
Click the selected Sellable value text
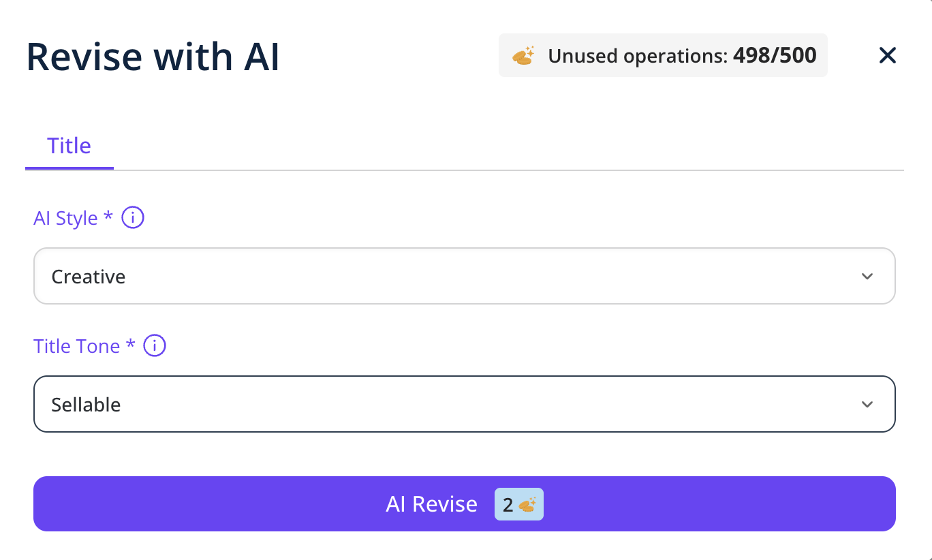click(86, 405)
